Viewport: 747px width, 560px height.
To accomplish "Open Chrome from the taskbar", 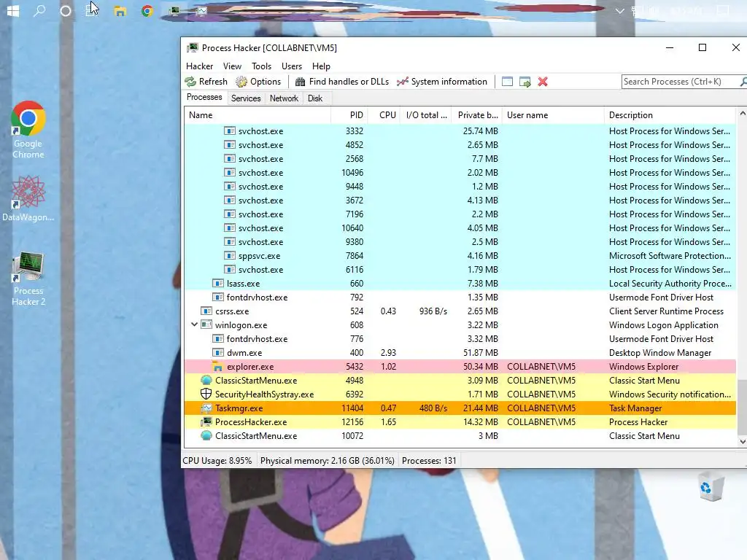I will [x=147, y=10].
